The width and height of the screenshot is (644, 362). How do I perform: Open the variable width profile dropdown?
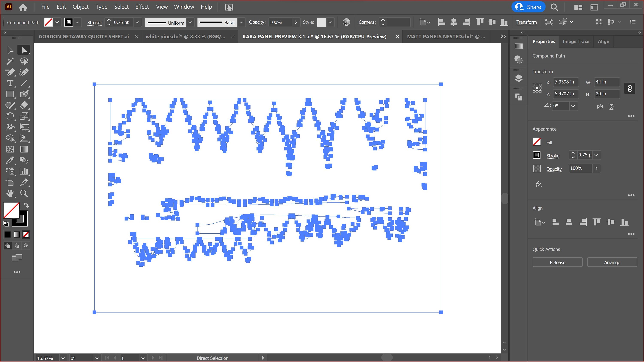click(x=190, y=22)
